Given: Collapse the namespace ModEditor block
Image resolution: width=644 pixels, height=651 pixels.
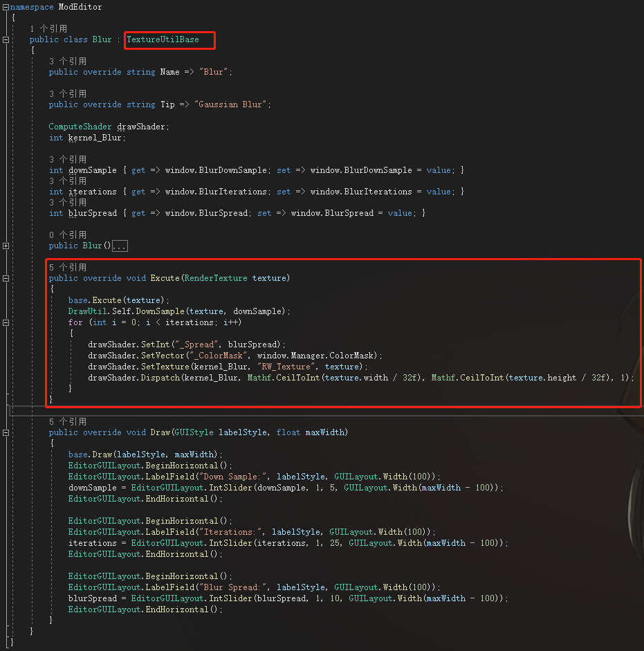Looking at the screenshot, I should click(6, 7).
